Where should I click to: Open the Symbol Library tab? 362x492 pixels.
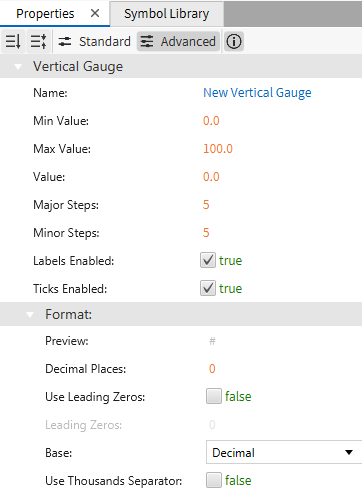pyautogui.click(x=167, y=14)
